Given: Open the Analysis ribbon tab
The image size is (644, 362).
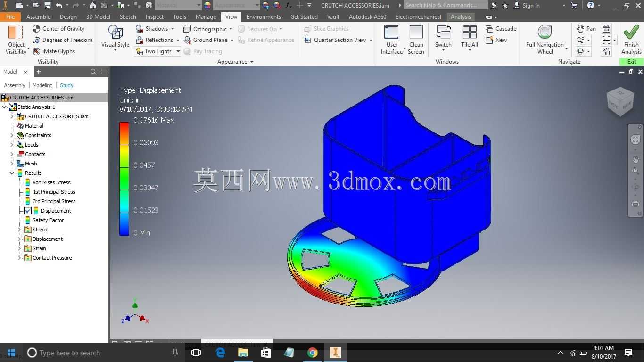Looking at the screenshot, I should point(461,16).
